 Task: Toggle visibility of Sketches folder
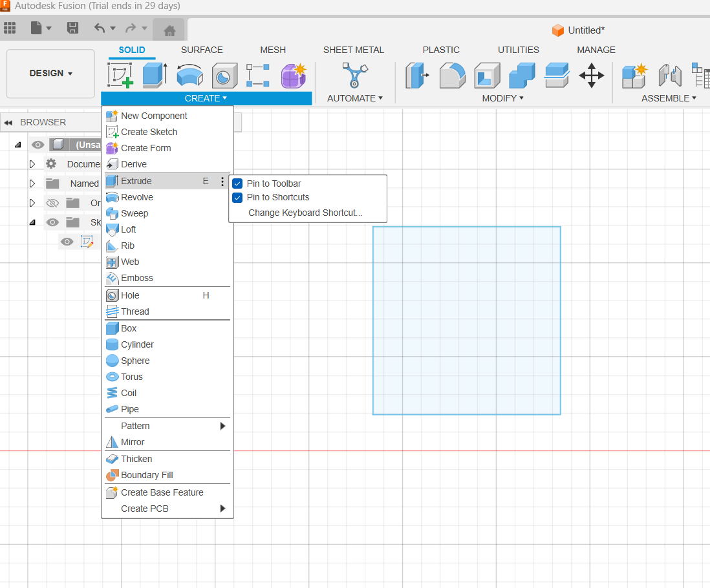click(52, 222)
